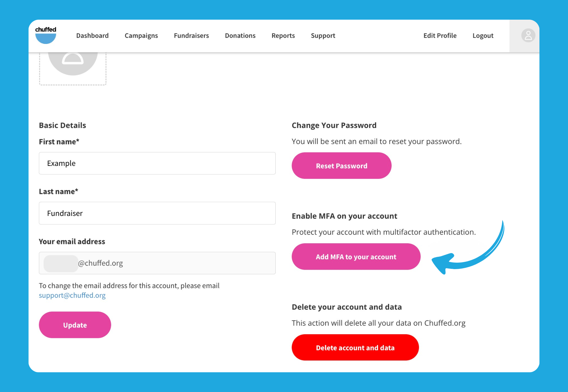Click Logout in the header
568x392 pixels.
click(x=483, y=36)
